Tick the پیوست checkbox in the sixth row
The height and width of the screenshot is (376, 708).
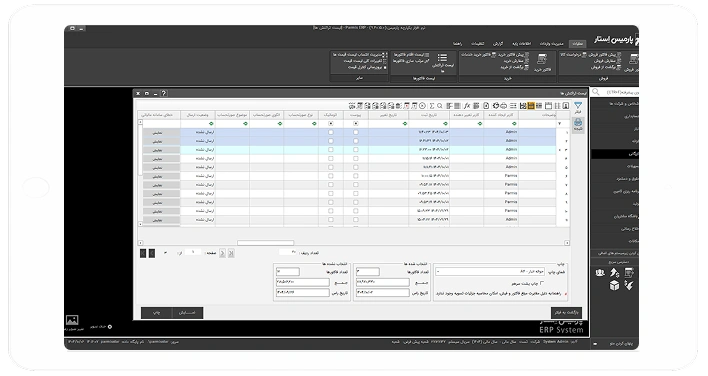pos(356,176)
